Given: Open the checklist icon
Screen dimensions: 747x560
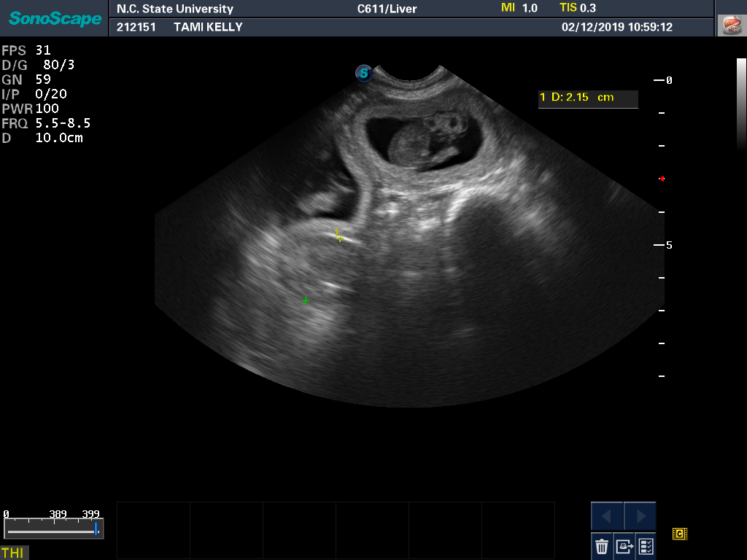Looking at the screenshot, I should 646,545.
